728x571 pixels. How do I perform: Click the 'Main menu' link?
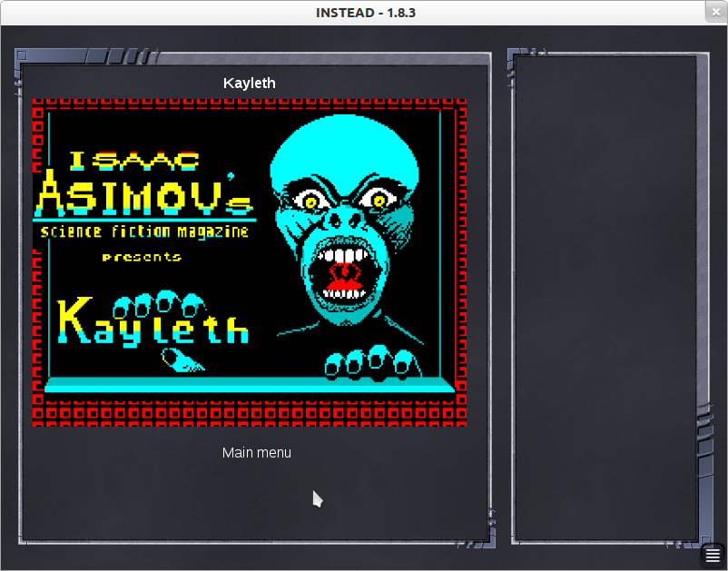[257, 453]
